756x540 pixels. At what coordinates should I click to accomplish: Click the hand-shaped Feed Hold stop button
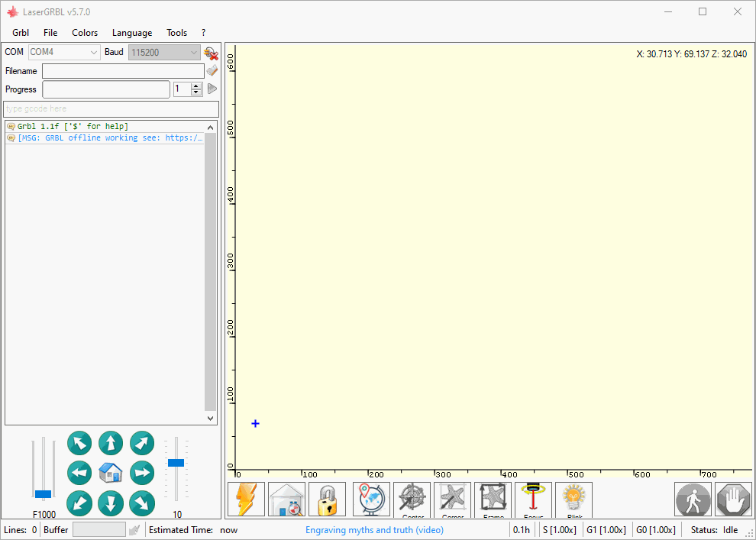coord(733,500)
